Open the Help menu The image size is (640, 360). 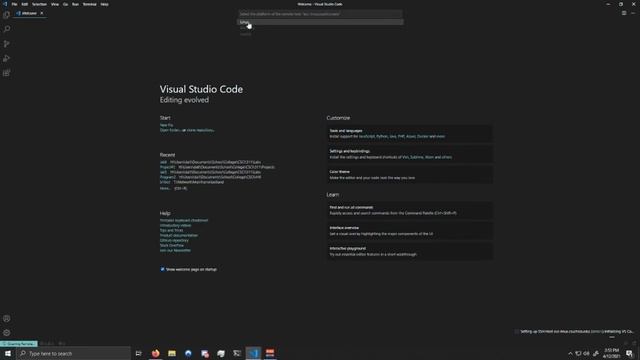click(x=104, y=4)
